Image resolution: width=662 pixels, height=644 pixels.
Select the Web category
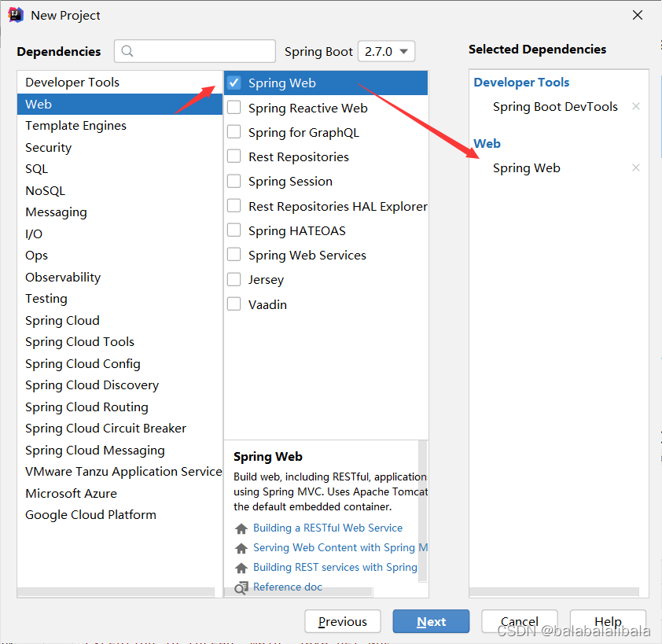pyautogui.click(x=120, y=104)
